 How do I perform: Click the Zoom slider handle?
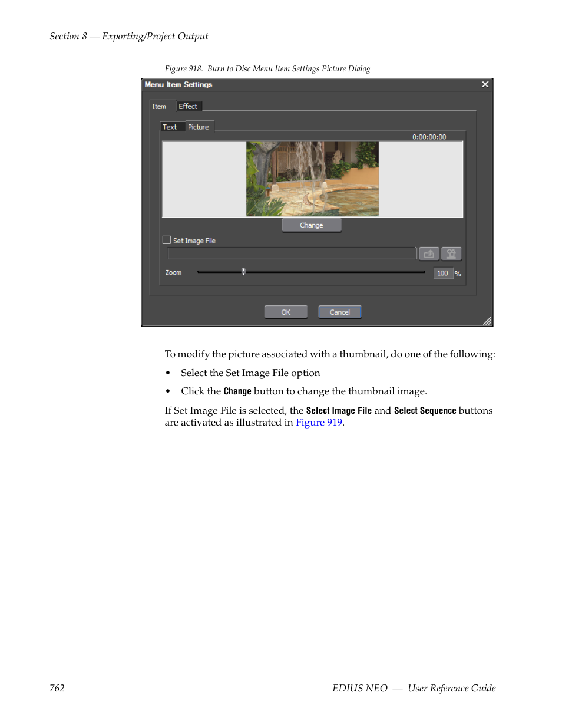(x=243, y=272)
